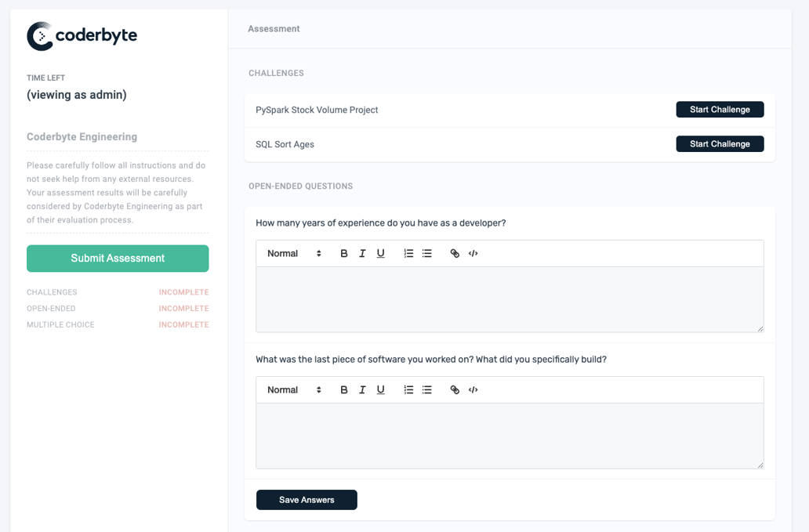Toggle italic in the second question editor

[x=362, y=390]
